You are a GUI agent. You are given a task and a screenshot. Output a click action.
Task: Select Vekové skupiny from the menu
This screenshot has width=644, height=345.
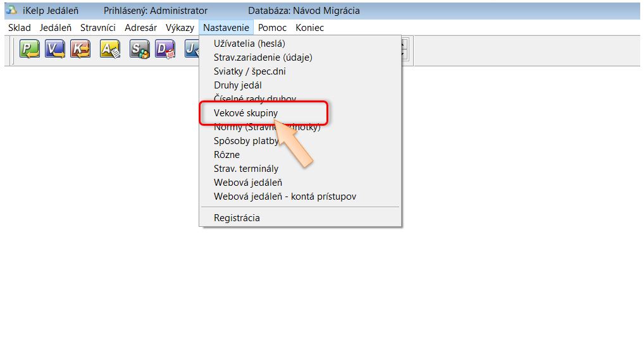(x=246, y=113)
